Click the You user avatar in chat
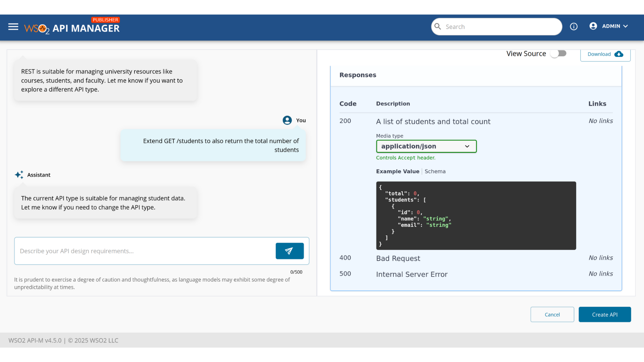The height and width of the screenshot is (362, 644). pyautogui.click(x=287, y=120)
